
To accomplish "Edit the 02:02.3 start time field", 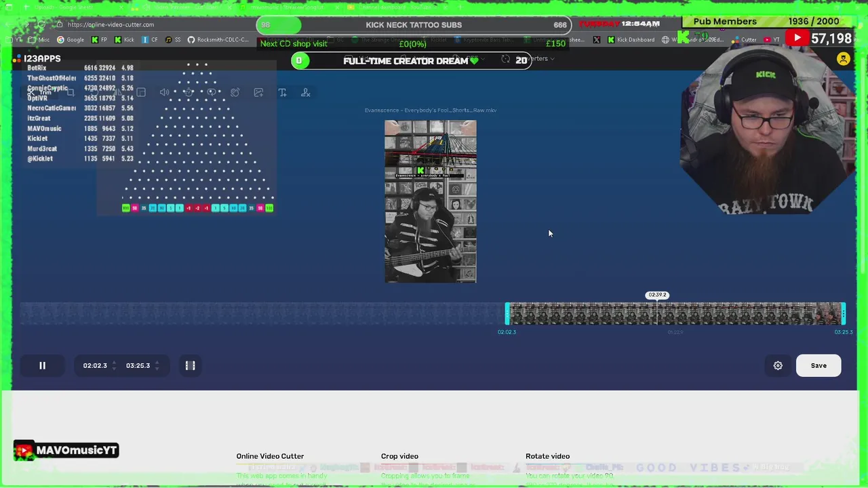I will click(95, 365).
